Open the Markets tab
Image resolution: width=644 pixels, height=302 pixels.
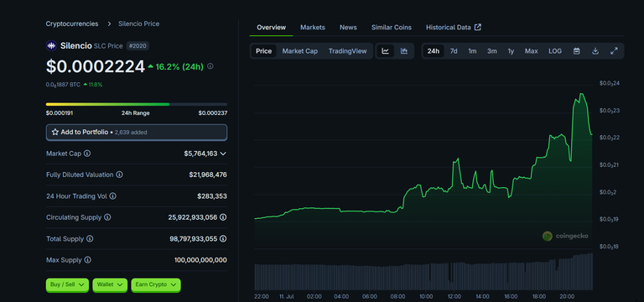(313, 28)
